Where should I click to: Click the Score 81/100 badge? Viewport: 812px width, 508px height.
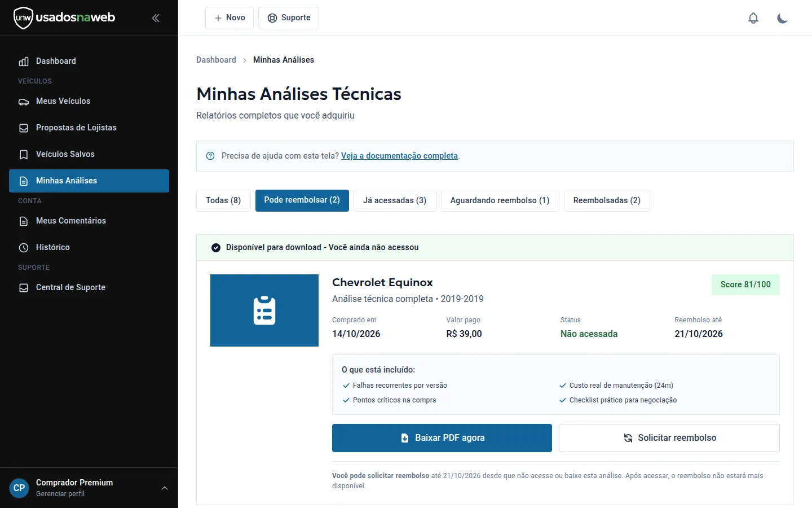point(745,284)
